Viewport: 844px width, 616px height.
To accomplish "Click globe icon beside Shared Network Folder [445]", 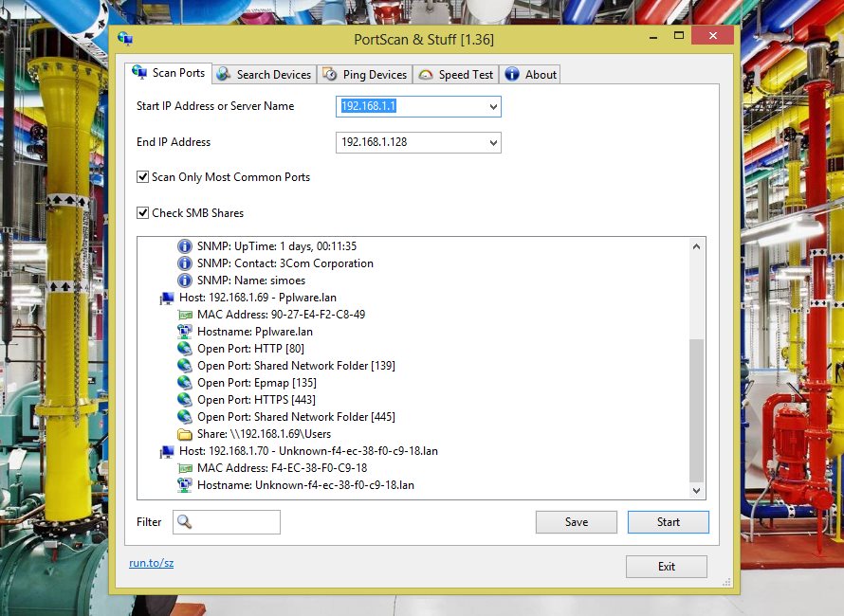I will click(185, 417).
